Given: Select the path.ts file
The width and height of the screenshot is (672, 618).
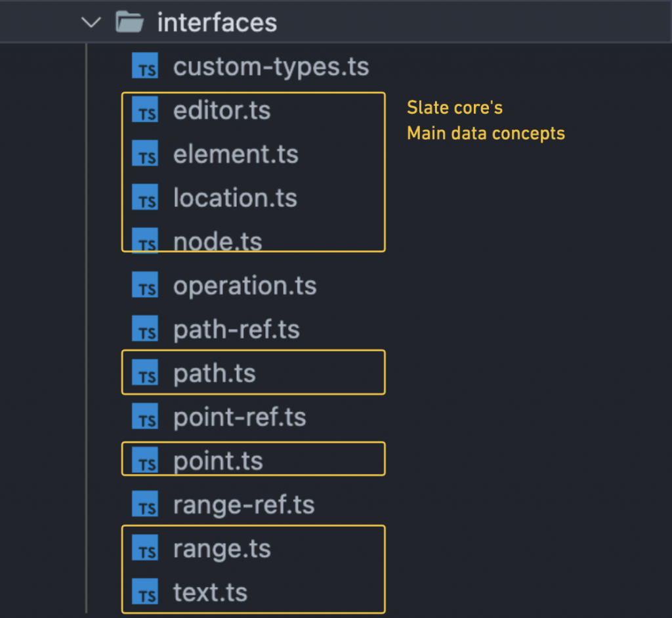Looking at the screenshot, I should [x=214, y=373].
